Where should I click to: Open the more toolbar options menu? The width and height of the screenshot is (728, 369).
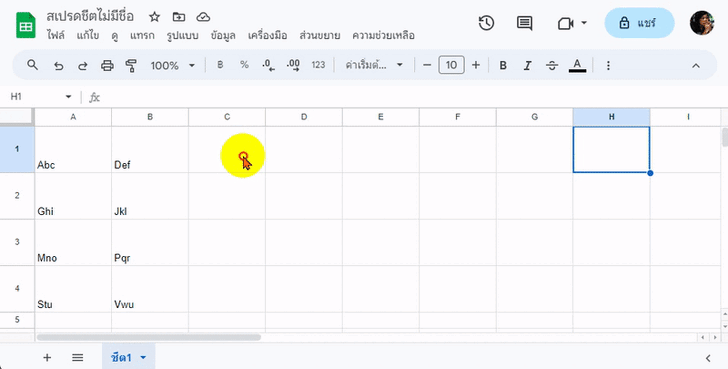(x=608, y=65)
